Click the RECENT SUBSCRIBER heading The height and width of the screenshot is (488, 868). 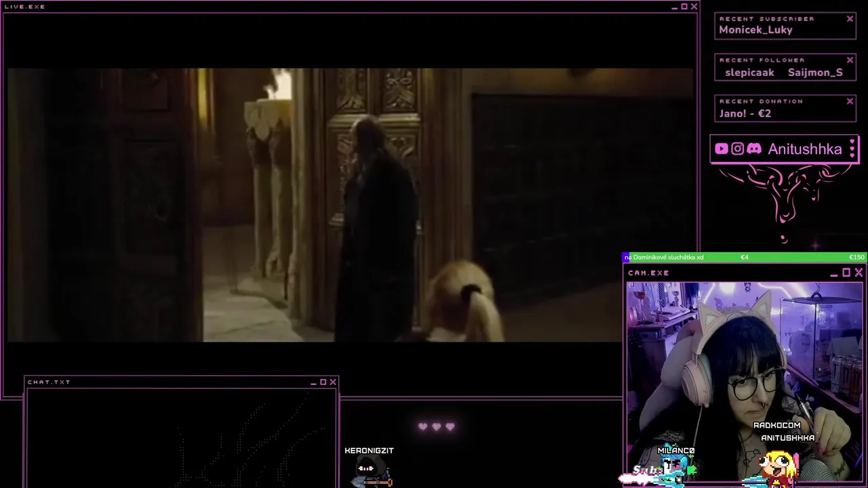(767, 19)
